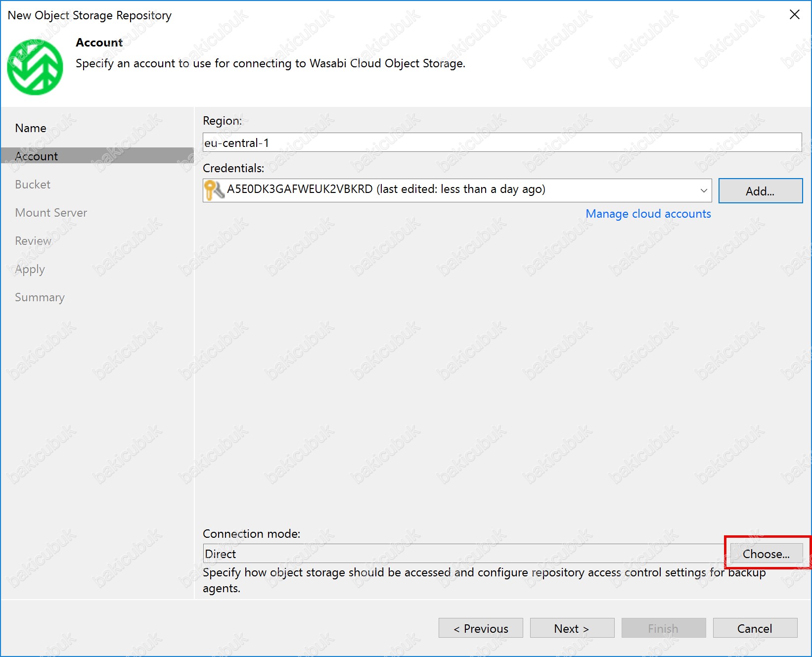Click the Wasabi logo icon
The image size is (812, 657).
pos(35,67)
